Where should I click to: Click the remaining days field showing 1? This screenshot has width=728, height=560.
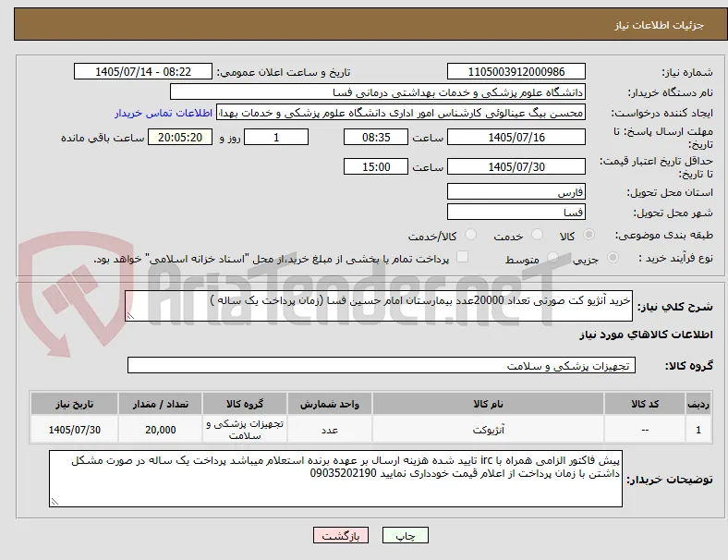[x=276, y=137]
